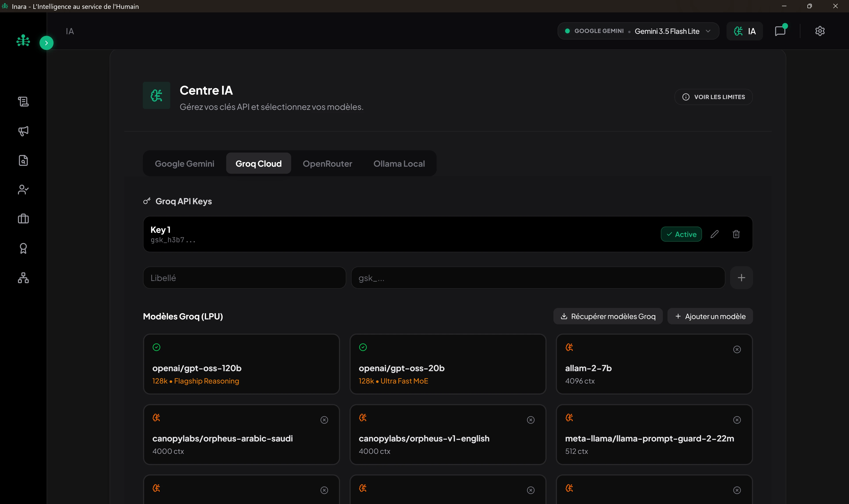Viewport: 849px width, 504px height.
Task: Click the IA button in header
Action: tap(744, 31)
